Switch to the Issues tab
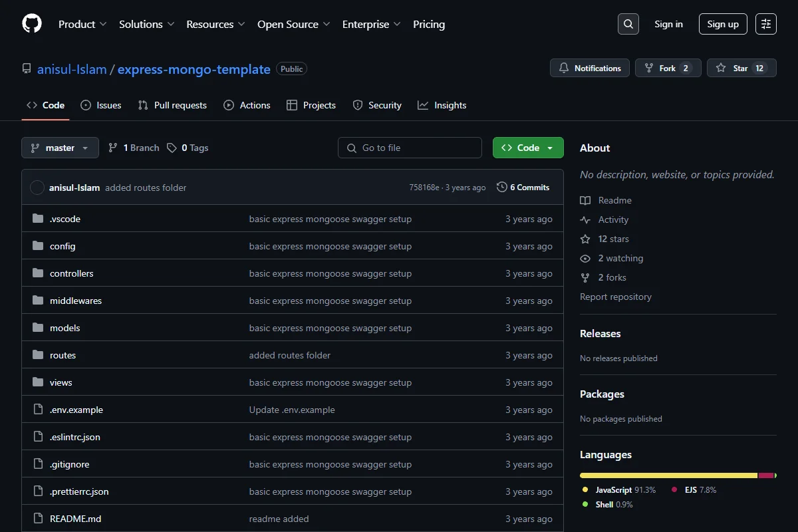 click(x=101, y=105)
